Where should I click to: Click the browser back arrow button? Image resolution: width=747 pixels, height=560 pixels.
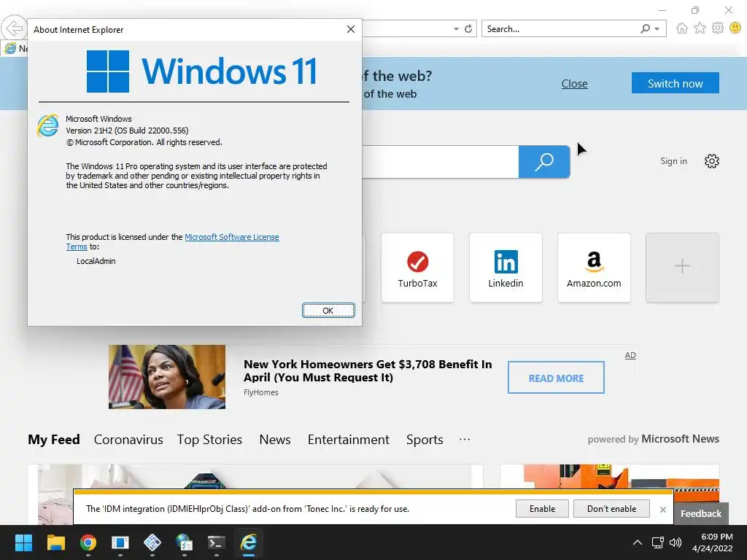click(14, 28)
